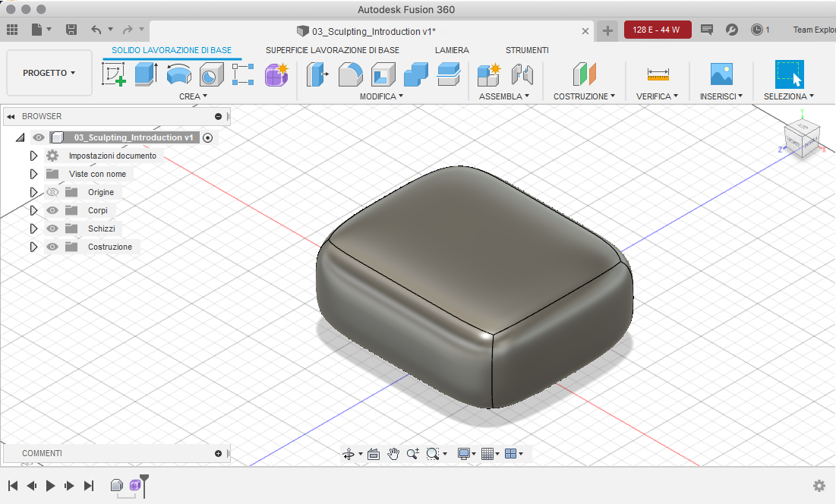This screenshot has height=504, width=836.
Task: Click the red 128 E - 44 W button
Action: tap(658, 30)
